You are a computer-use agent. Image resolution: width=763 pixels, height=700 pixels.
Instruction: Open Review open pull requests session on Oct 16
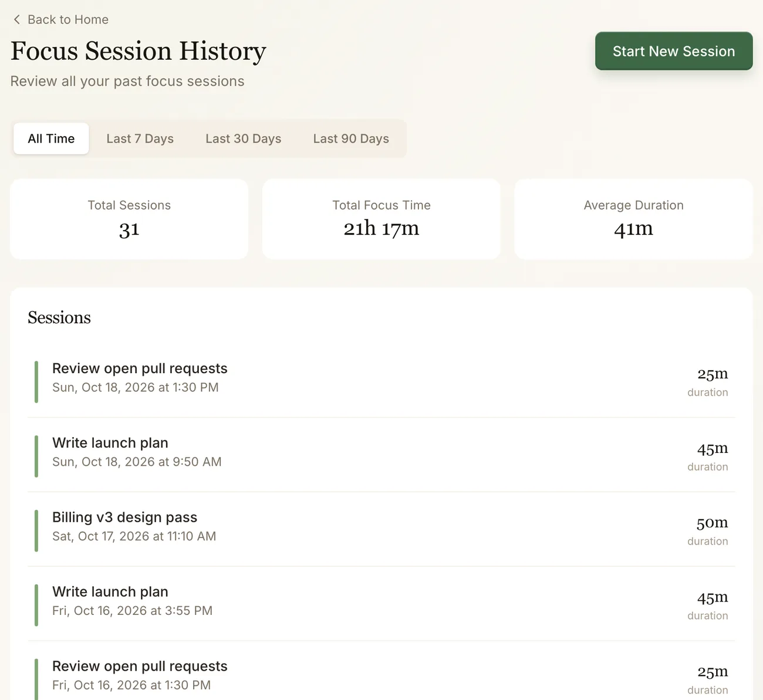point(381,671)
